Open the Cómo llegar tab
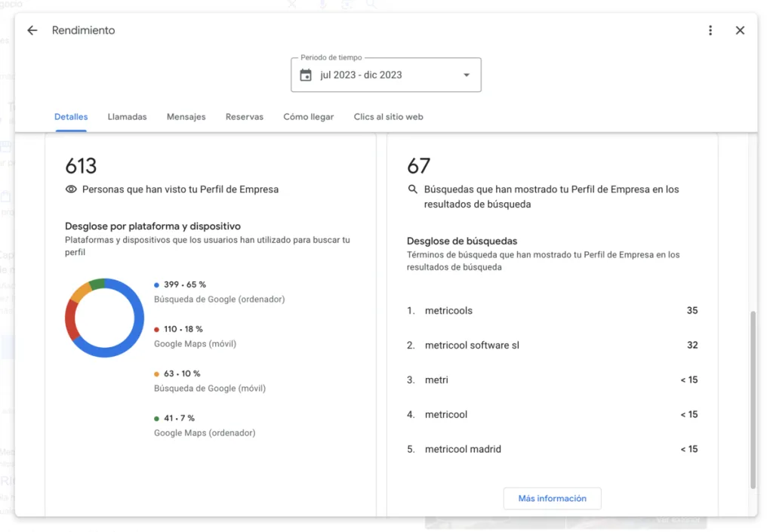 [309, 117]
